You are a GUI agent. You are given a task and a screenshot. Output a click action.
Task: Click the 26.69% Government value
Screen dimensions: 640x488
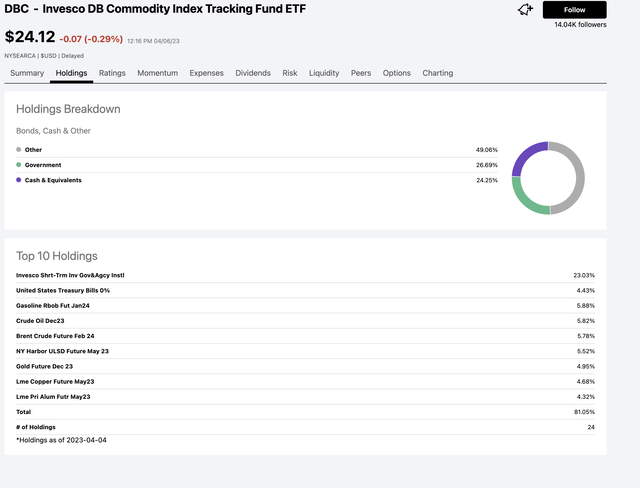pos(487,165)
